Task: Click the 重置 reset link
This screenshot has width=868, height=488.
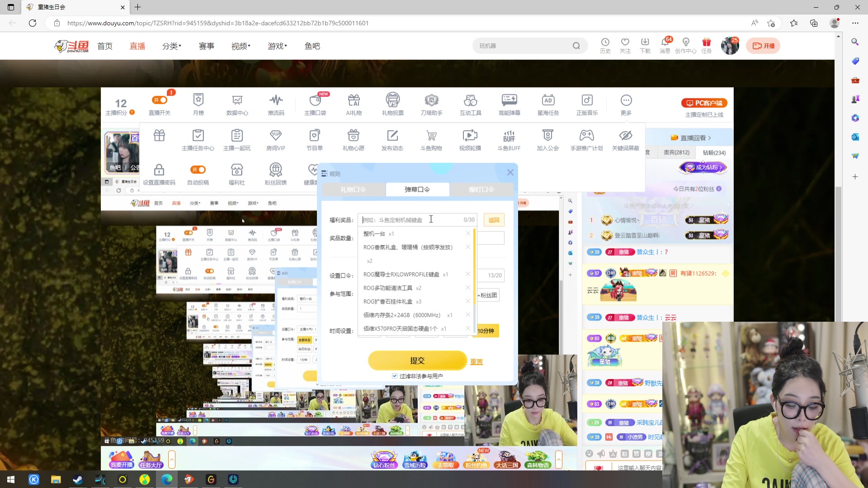Action: (476, 361)
